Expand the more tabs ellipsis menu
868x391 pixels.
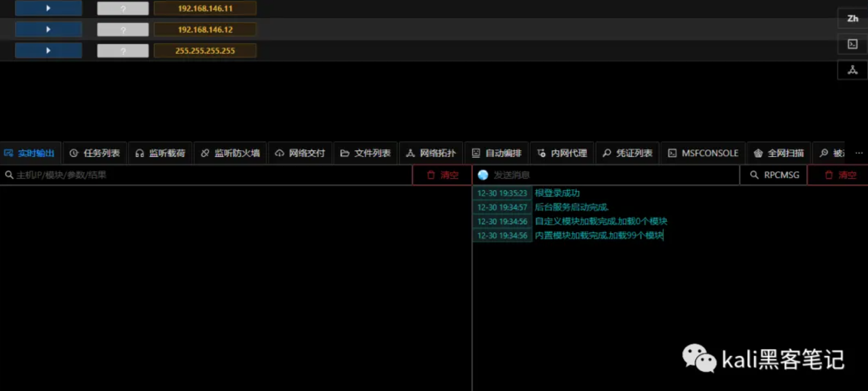pyautogui.click(x=858, y=153)
